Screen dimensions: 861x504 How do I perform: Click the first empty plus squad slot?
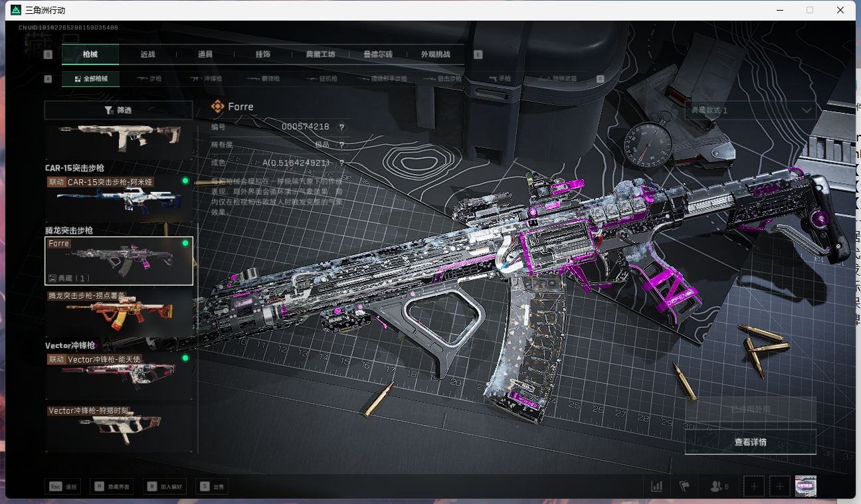click(x=754, y=487)
